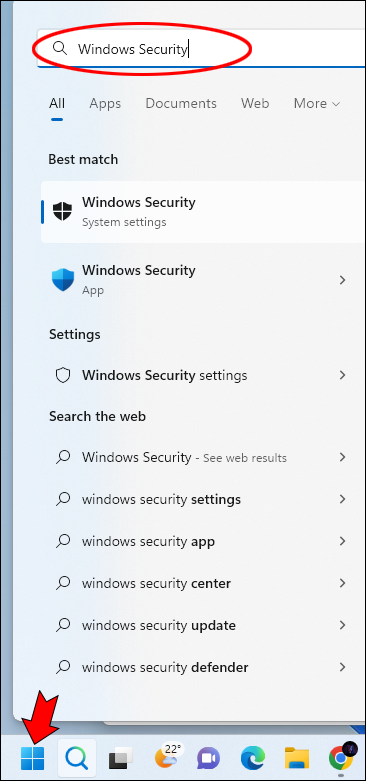The image size is (366, 781).
Task: Click the Windows Start button on the taskbar
Action: (32, 758)
